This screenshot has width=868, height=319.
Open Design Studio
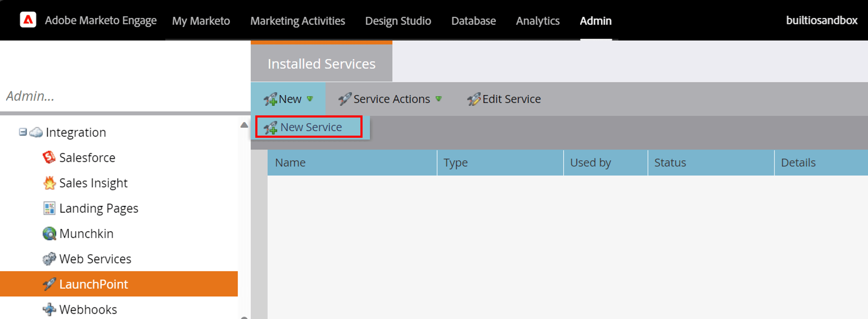(398, 21)
